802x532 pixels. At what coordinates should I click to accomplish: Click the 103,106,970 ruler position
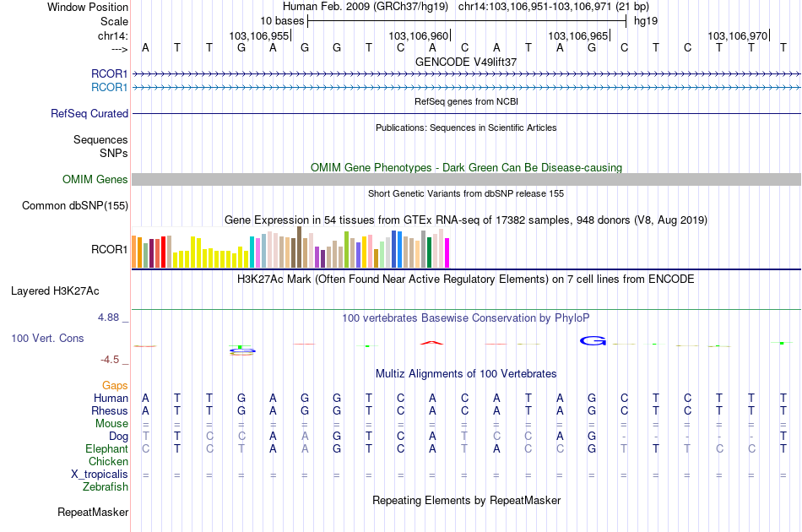(x=738, y=35)
